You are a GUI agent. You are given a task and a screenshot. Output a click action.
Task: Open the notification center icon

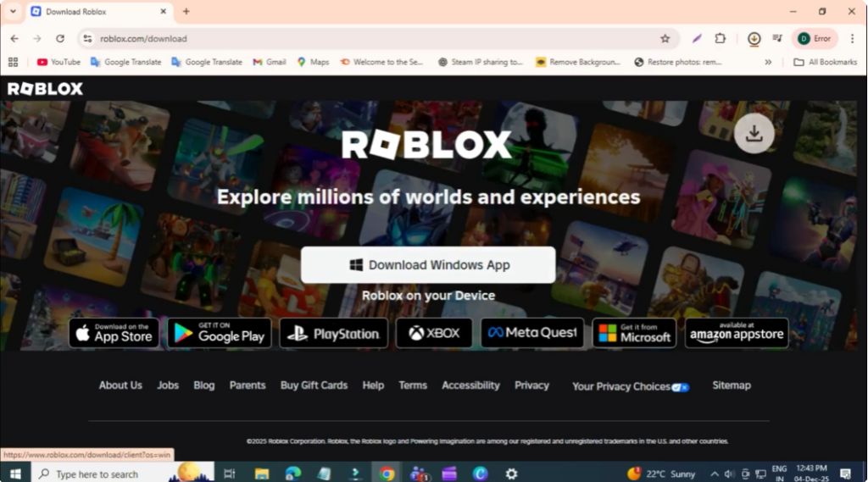(845, 474)
